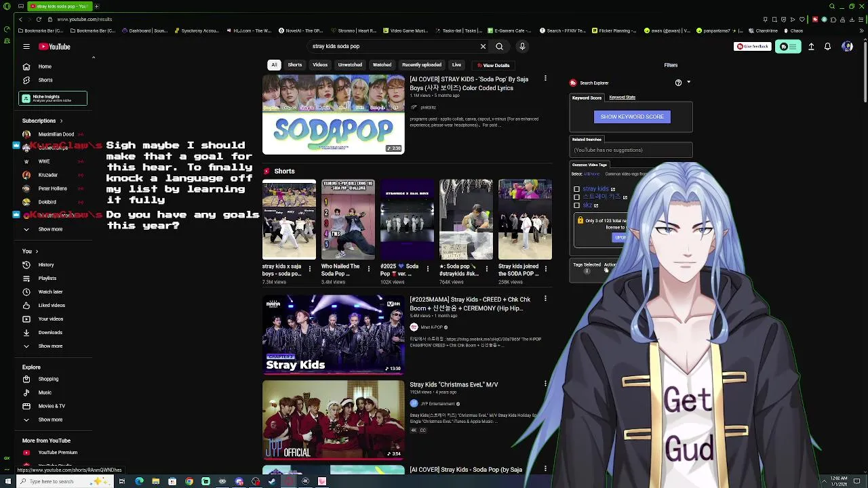Select the 'All' filter chip

[274, 65]
